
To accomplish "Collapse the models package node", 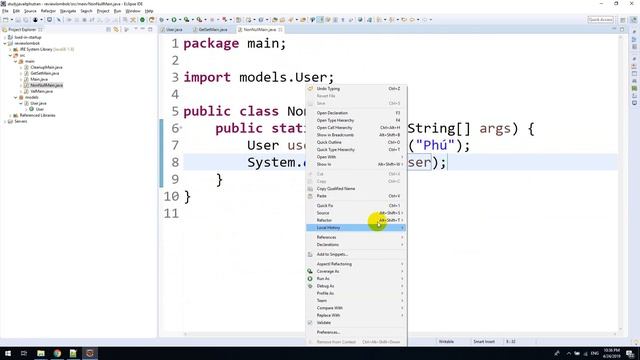I will pyautogui.click(x=16, y=97).
